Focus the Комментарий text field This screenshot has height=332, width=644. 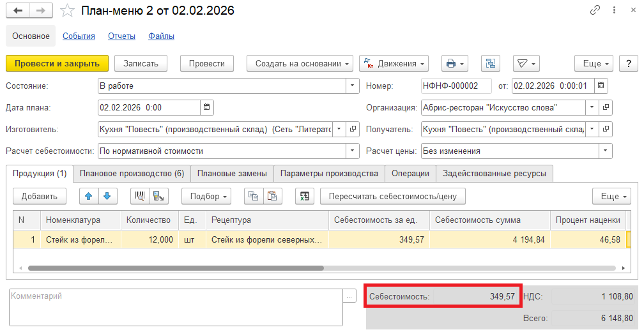176,307
